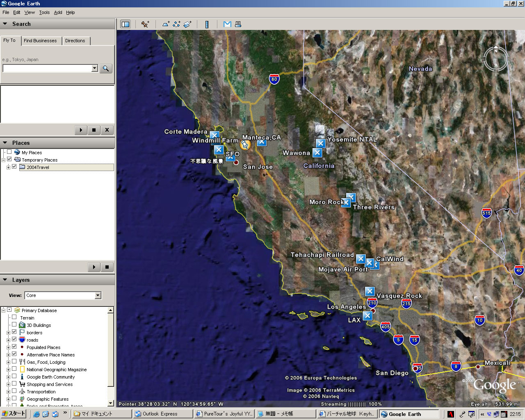Click the LAX placemark icon
The height and width of the screenshot is (420, 525).
pos(367,315)
